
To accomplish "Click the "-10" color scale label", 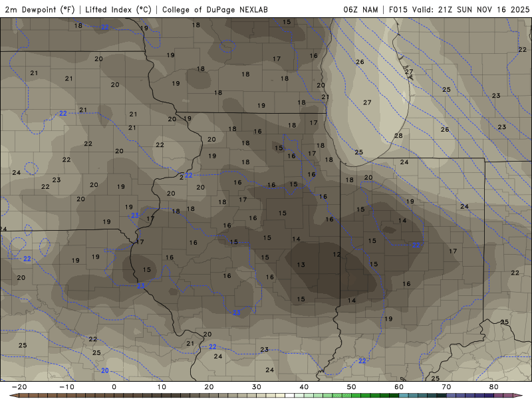I will point(66,387).
